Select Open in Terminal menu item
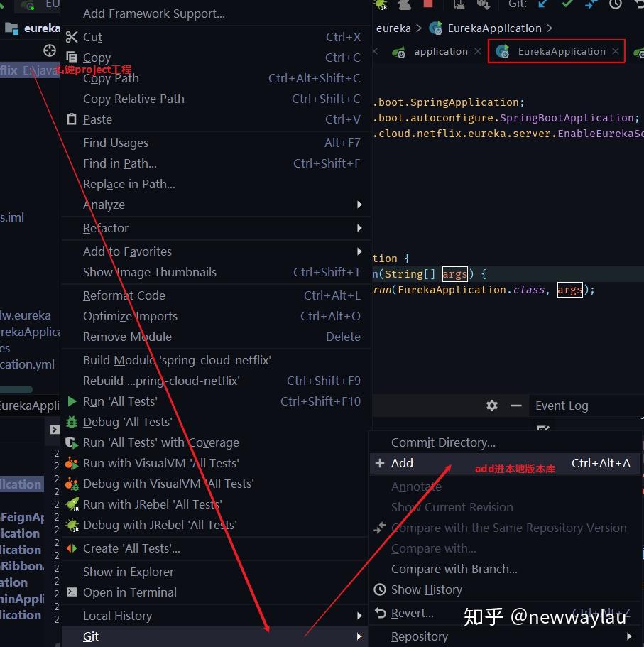The height and width of the screenshot is (647, 644). pos(216,592)
